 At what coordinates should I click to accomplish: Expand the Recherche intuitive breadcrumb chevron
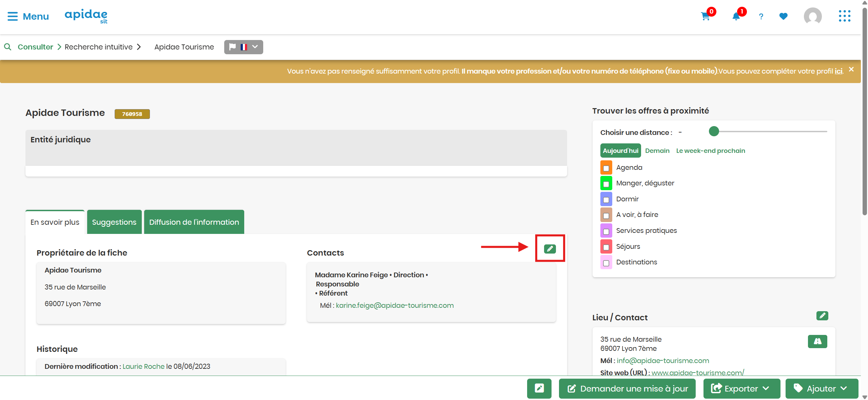click(139, 47)
